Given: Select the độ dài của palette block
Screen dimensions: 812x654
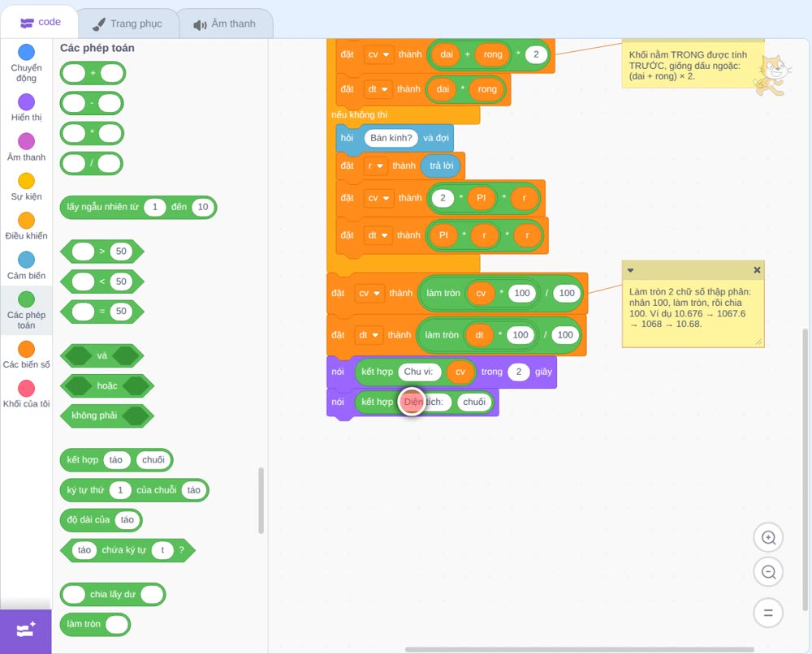Looking at the screenshot, I should (101, 520).
